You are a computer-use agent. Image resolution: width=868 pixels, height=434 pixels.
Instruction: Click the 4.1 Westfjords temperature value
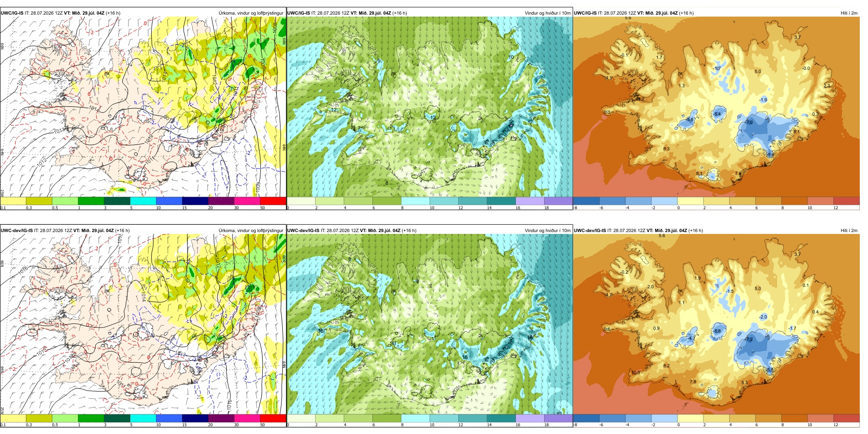[x=609, y=78]
